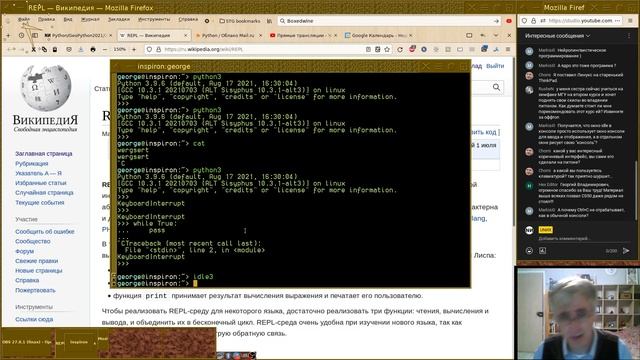640x360 pixels.
Task: Click the Cut scissors icon
Action: pos(33,49)
